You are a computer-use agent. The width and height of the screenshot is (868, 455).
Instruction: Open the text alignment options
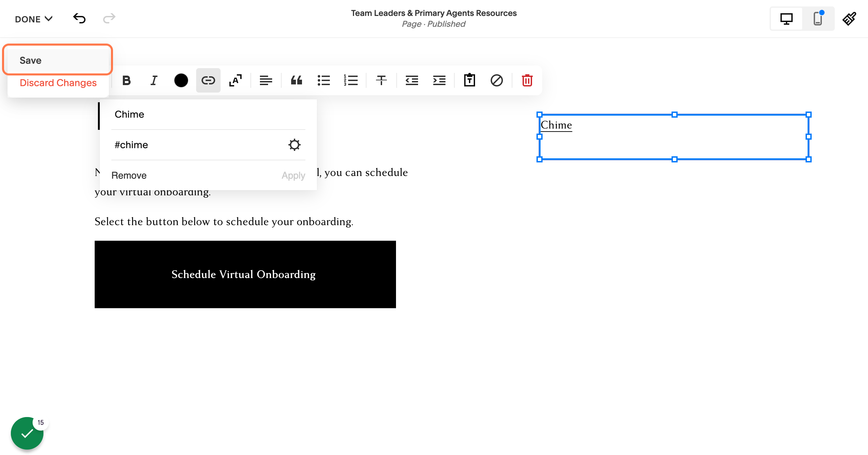pyautogui.click(x=266, y=80)
